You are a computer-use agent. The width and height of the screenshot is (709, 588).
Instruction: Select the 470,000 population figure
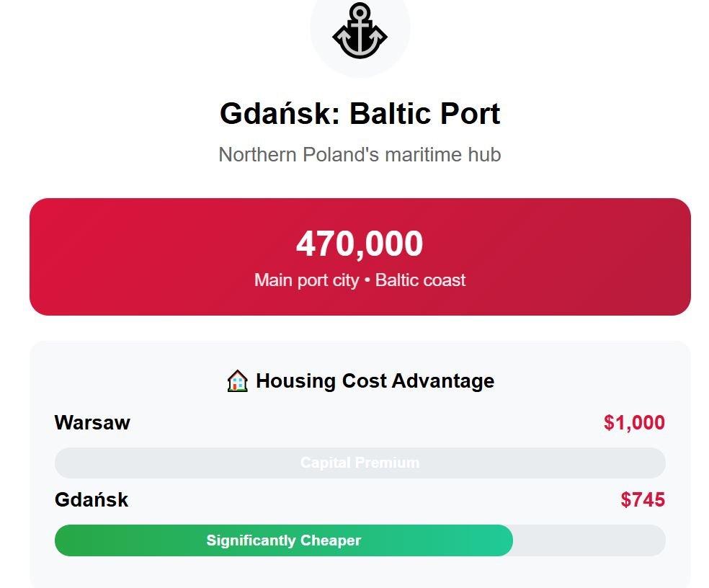click(360, 244)
